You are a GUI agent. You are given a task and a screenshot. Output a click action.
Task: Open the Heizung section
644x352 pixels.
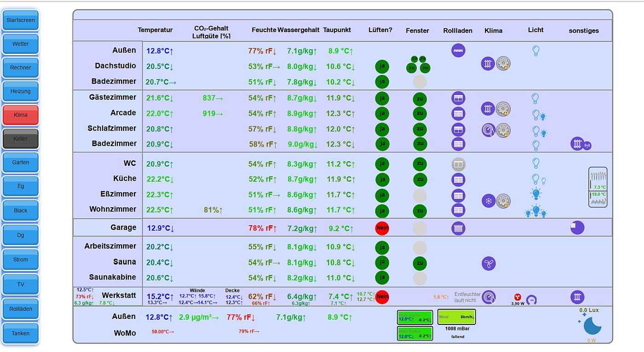click(x=21, y=91)
